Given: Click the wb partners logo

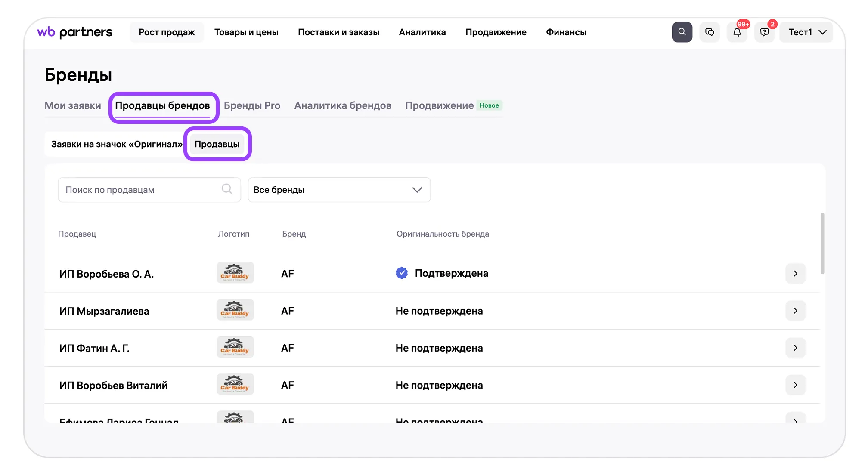Looking at the screenshot, I should pos(75,32).
